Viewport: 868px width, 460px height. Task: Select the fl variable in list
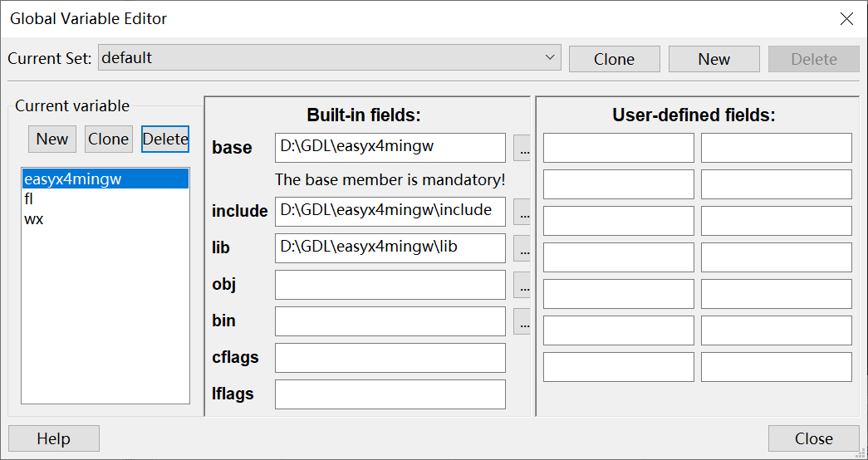[29, 199]
